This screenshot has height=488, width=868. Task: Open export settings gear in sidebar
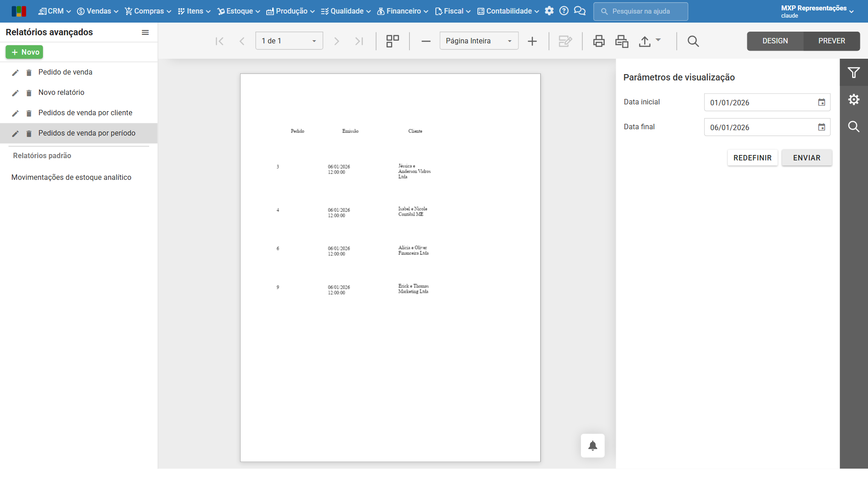pos(854,99)
